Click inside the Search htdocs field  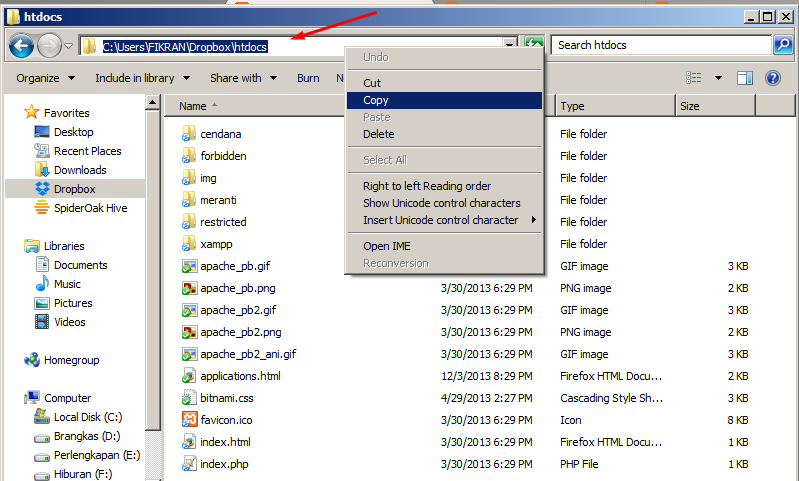tap(661, 45)
